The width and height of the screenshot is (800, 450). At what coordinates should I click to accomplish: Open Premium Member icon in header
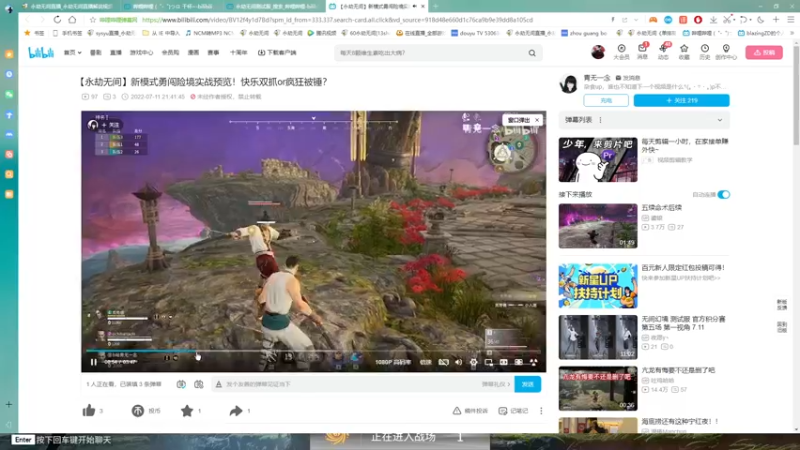tap(621, 52)
